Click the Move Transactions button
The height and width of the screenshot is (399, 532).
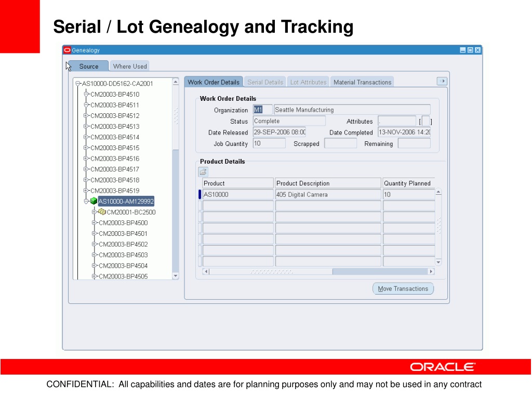click(403, 289)
